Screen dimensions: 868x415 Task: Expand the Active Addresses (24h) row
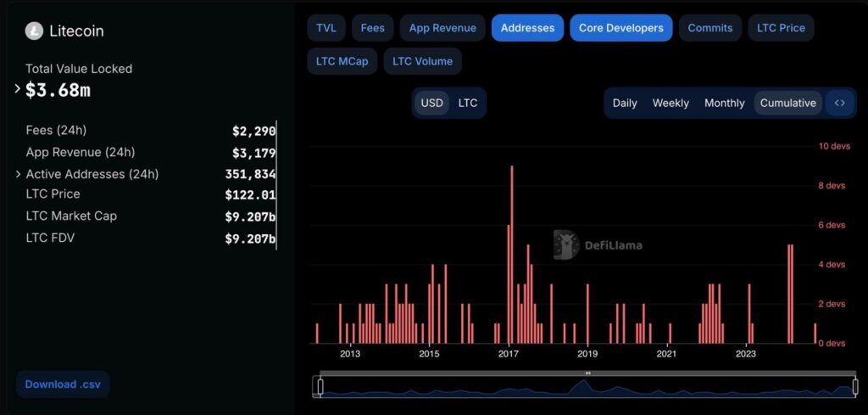click(x=18, y=174)
